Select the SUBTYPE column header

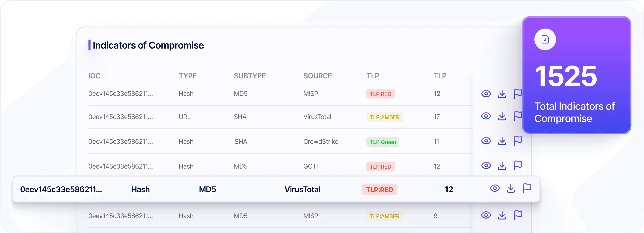(x=250, y=76)
